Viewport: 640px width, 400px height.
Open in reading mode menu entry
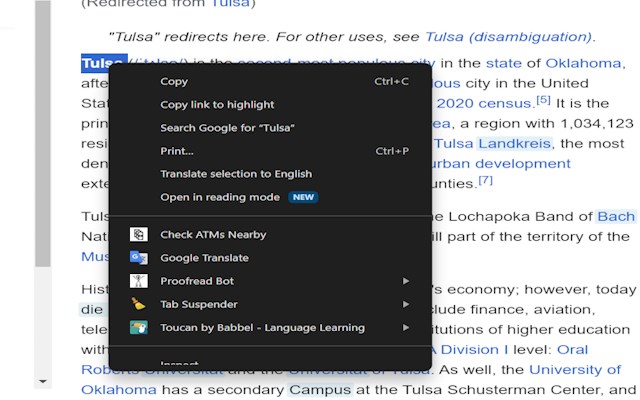click(220, 197)
